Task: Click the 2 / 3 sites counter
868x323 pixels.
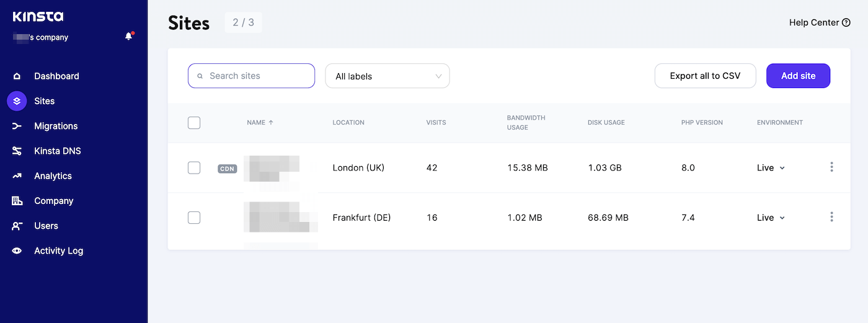Action: point(243,23)
